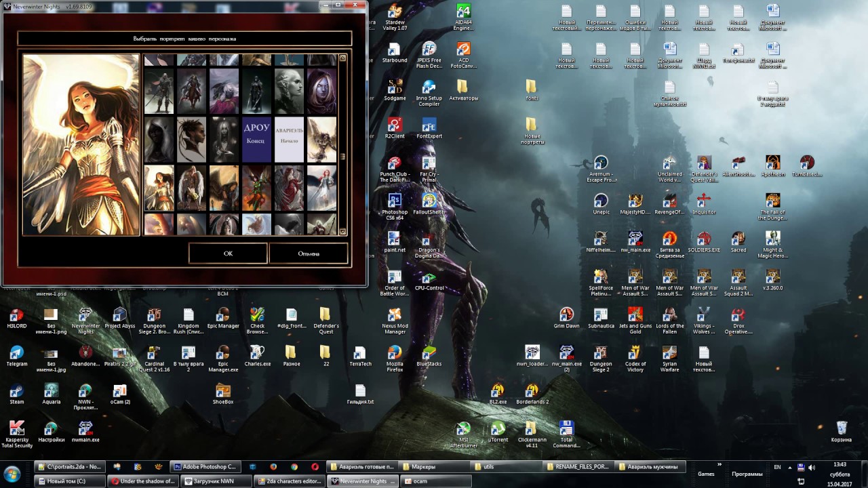Viewport: 868px width, 488px height.
Task: Pick the purple-hooded drow portrait
Action: (322, 91)
